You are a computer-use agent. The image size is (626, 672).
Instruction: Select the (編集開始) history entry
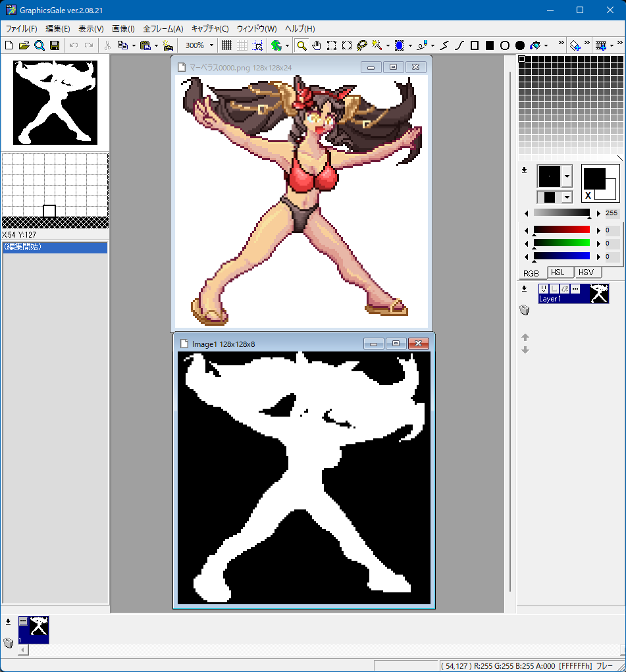pos(55,247)
